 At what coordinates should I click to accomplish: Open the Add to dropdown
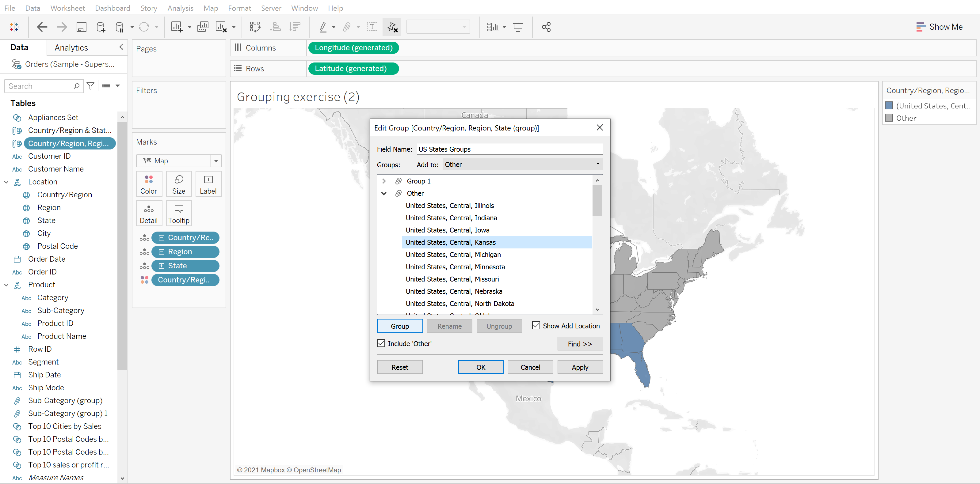[x=522, y=164]
